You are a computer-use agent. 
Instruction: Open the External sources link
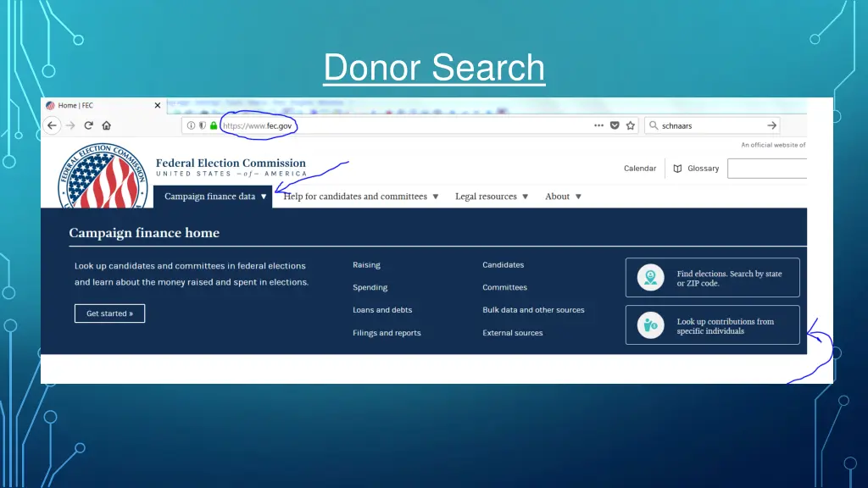click(x=513, y=332)
